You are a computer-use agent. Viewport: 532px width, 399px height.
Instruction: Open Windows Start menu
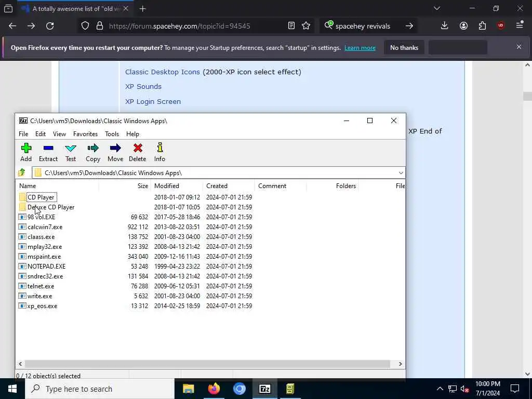tap(12, 389)
